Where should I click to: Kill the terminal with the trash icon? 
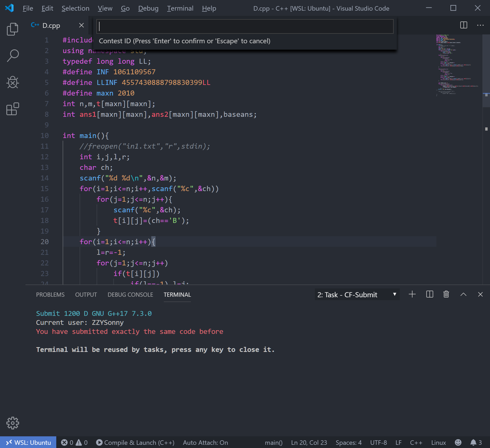(x=446, y=294)
